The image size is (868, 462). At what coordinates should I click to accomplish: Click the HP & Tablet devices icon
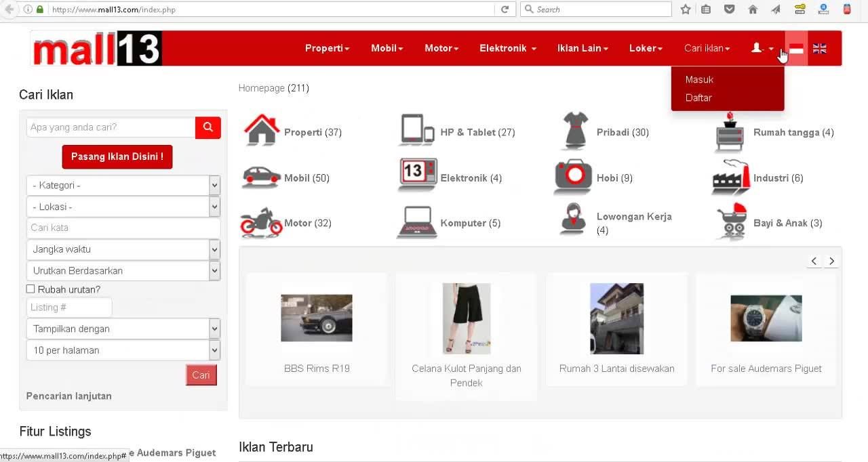point(417,129)
